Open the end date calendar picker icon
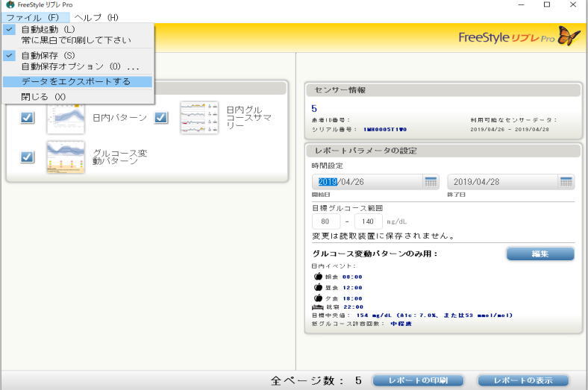Viewport: 588px width, 390px height. 566,182
